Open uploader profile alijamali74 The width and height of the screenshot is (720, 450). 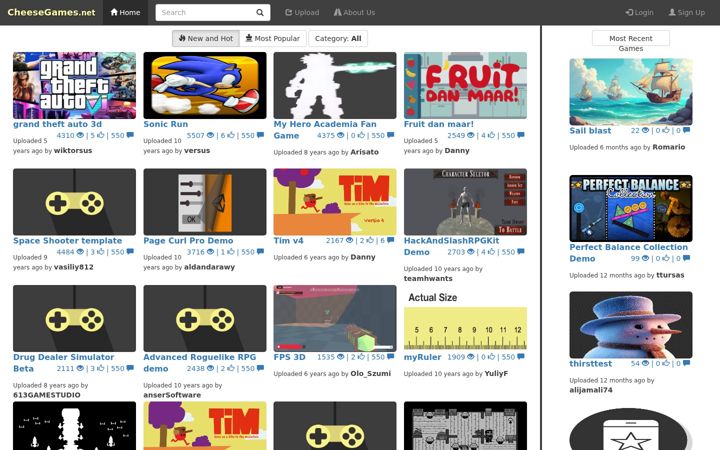pos(591,390)
